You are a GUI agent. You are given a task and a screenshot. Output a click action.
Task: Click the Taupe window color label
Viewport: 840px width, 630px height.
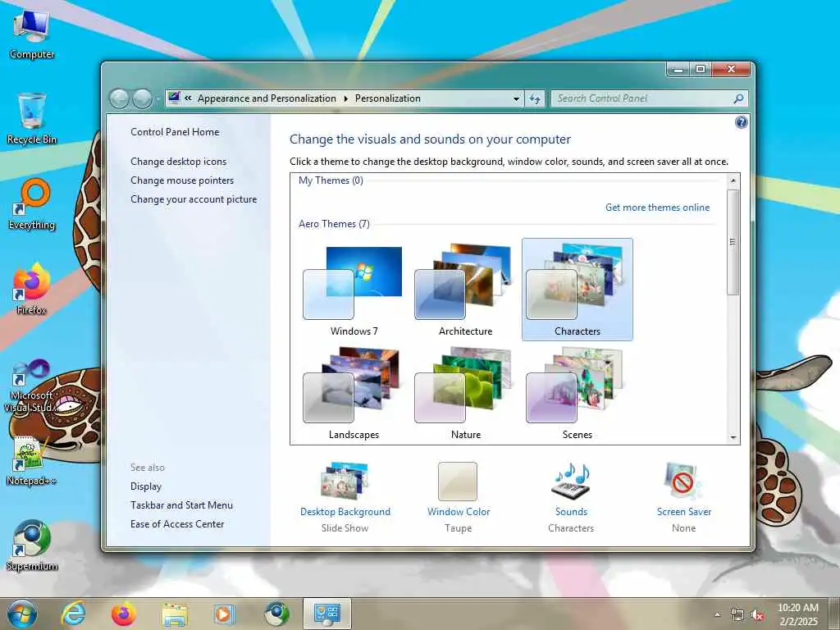pyautogui.click(x=458, y=528)
